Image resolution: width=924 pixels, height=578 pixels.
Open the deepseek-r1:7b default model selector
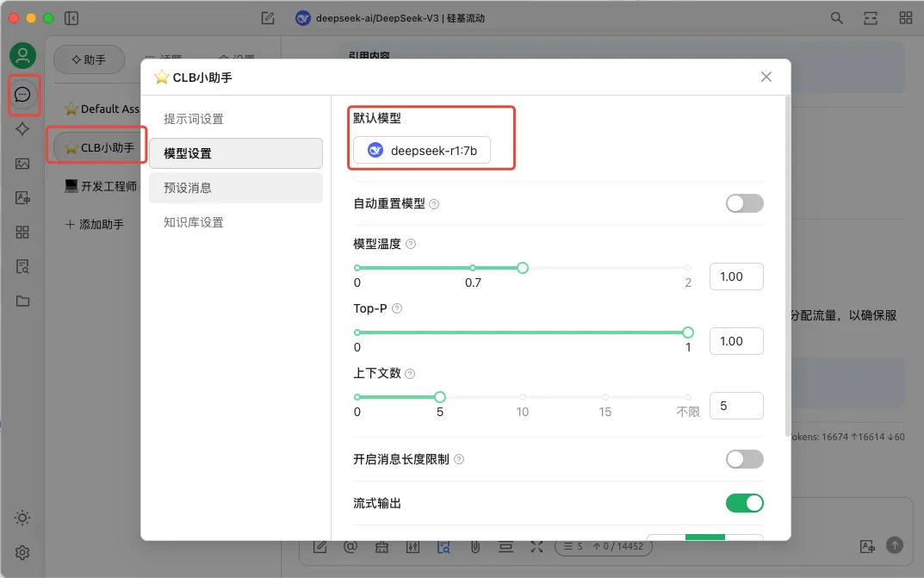(422, 150)
